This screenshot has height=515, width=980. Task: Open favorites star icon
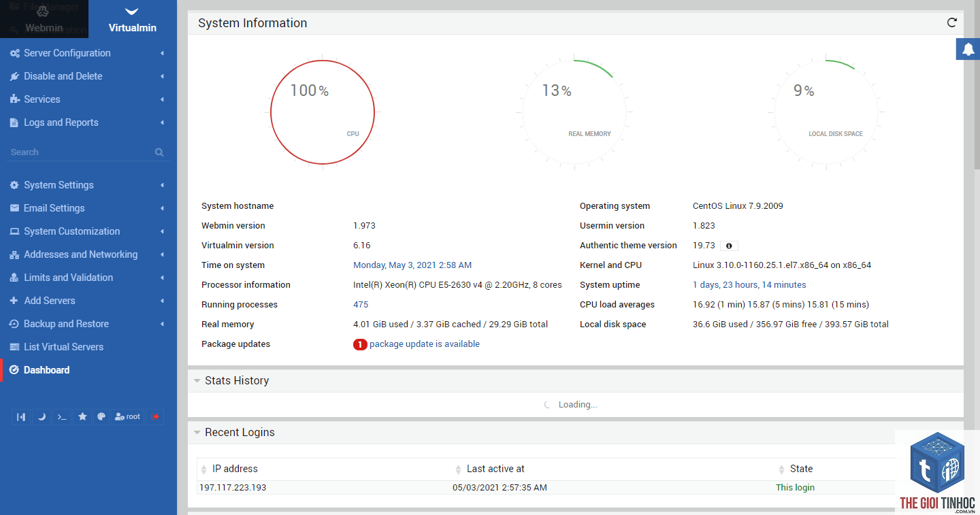click(x=82, y=416)
